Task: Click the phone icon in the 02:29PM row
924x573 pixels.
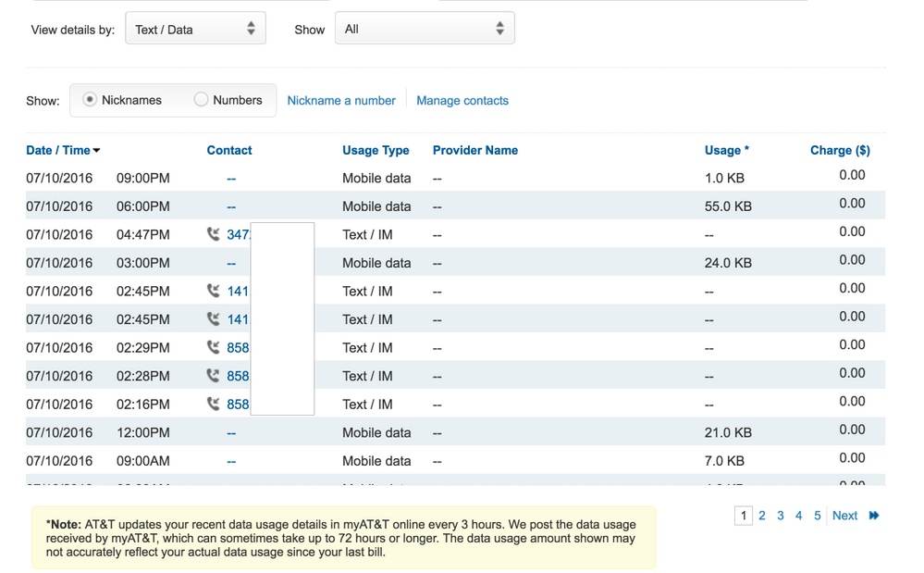Action: (x=214, y=348)
